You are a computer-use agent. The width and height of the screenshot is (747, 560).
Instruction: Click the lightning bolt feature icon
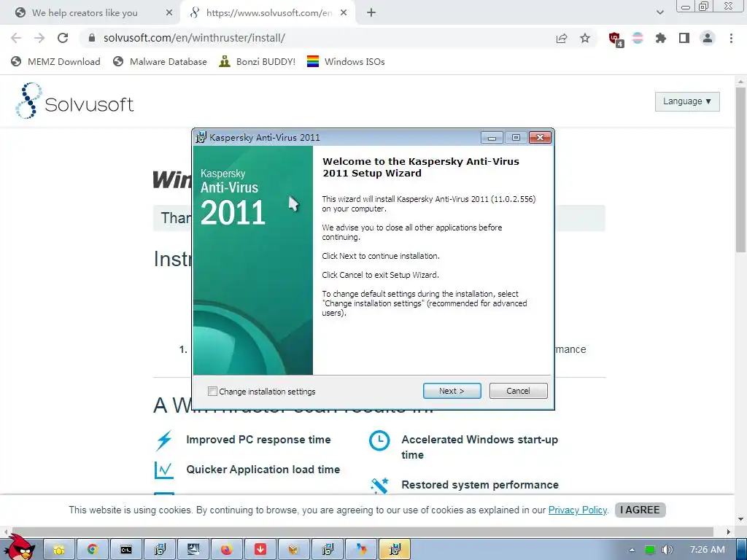(164, 440)
